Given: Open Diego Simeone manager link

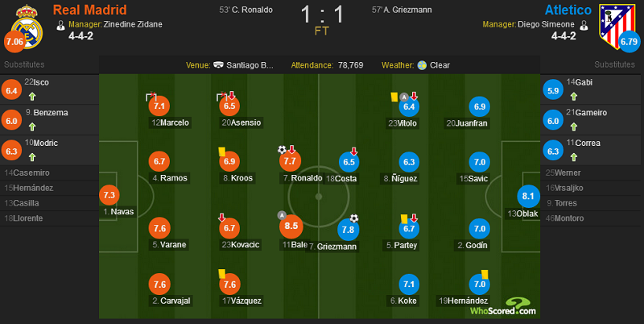Looking at the screenshot, I should pyautogui.click(x=546, y=24).
